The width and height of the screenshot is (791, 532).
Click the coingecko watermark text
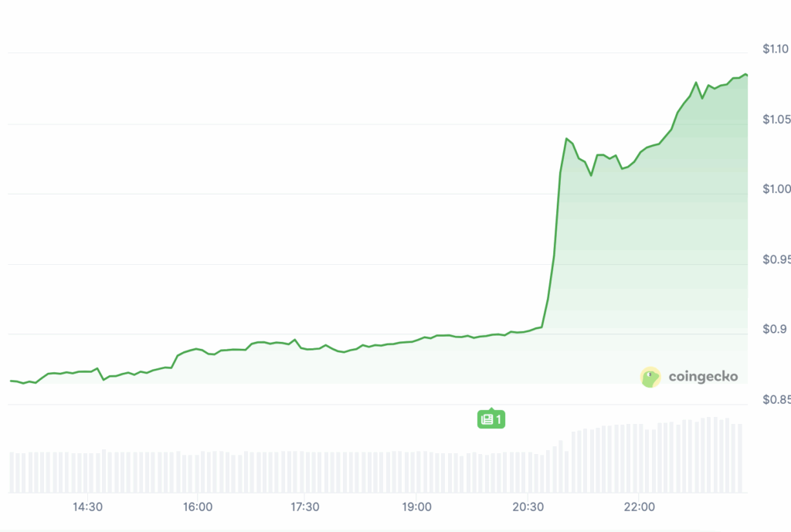[x=703, y=377]
